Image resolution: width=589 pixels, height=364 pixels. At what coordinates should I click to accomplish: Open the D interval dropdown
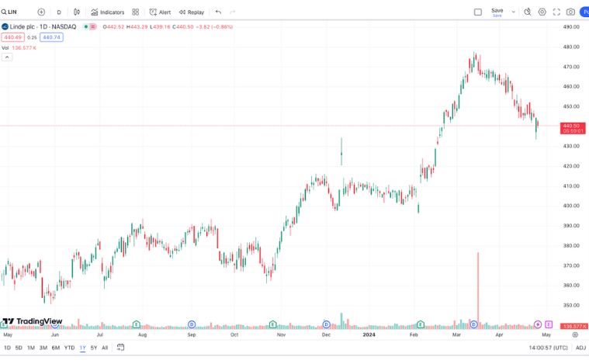pos(59,12)
